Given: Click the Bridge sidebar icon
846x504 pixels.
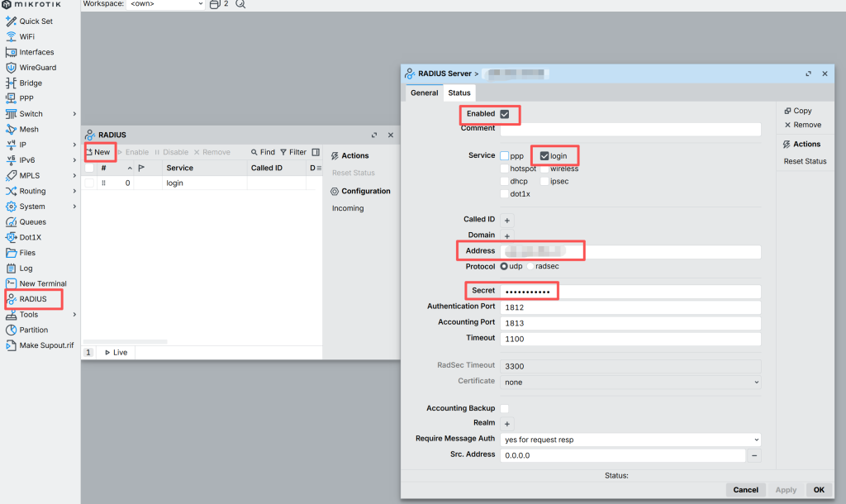Looking at the screenshot, I should tap(12, 83).
